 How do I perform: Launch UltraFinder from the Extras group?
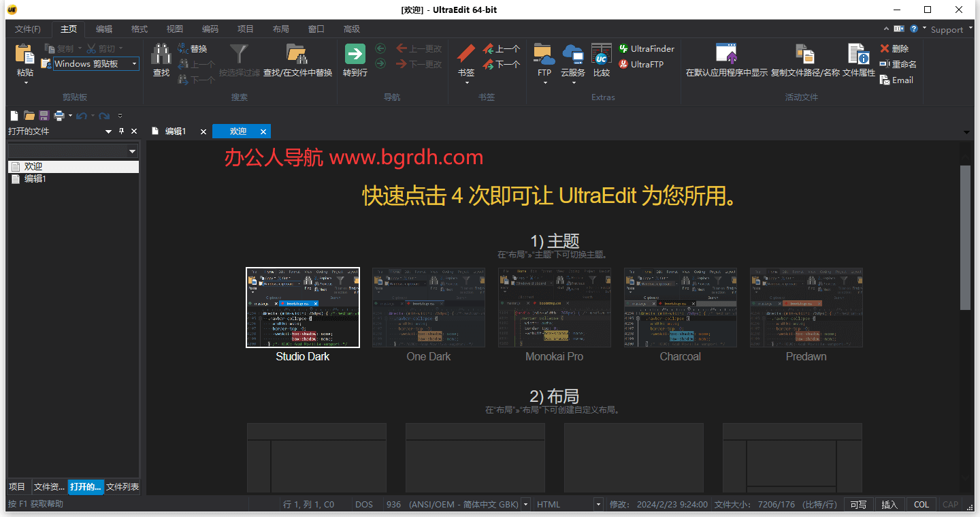(646, 48)
